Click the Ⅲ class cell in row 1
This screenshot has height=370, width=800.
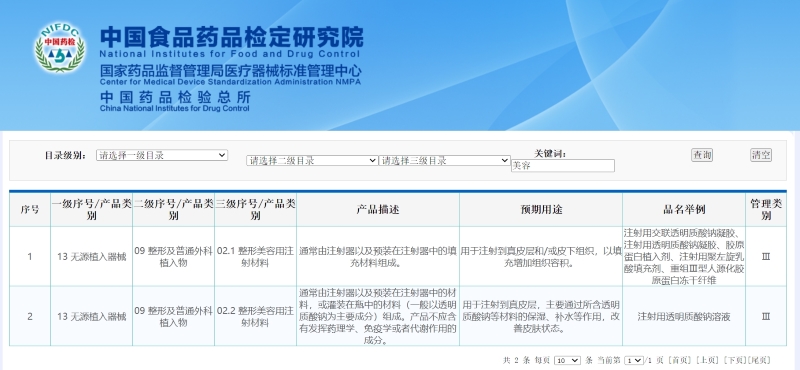(766, 257)
